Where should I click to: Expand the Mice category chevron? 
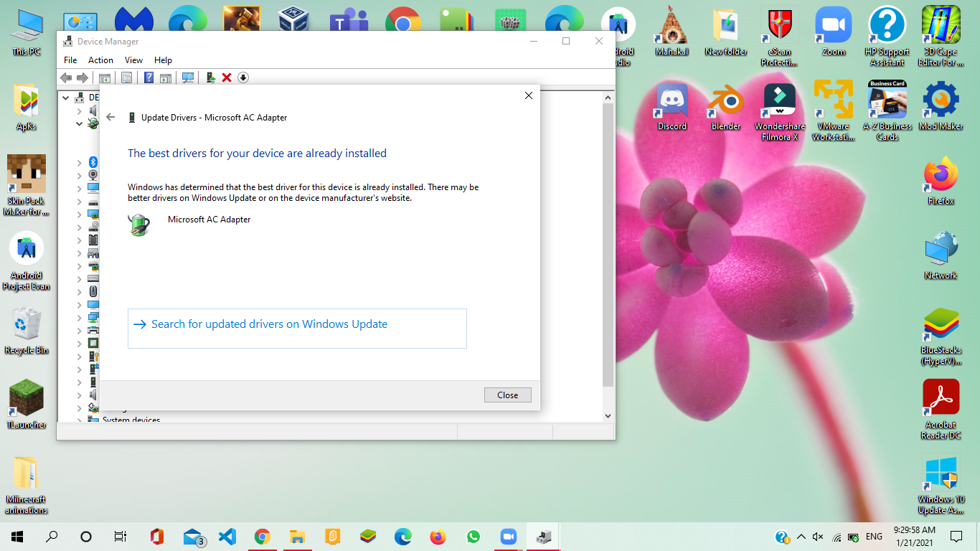pyautogui.click(x=80, y=292)
